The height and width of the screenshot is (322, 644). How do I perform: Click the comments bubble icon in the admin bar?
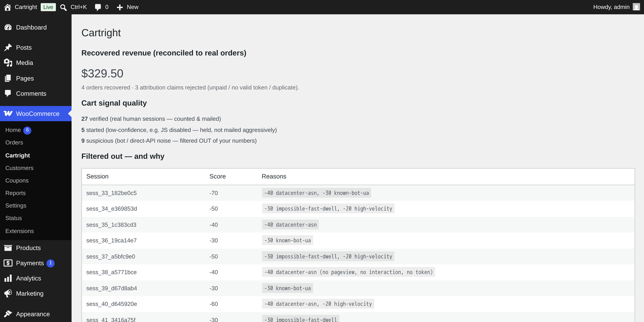(x=98, y=7)
